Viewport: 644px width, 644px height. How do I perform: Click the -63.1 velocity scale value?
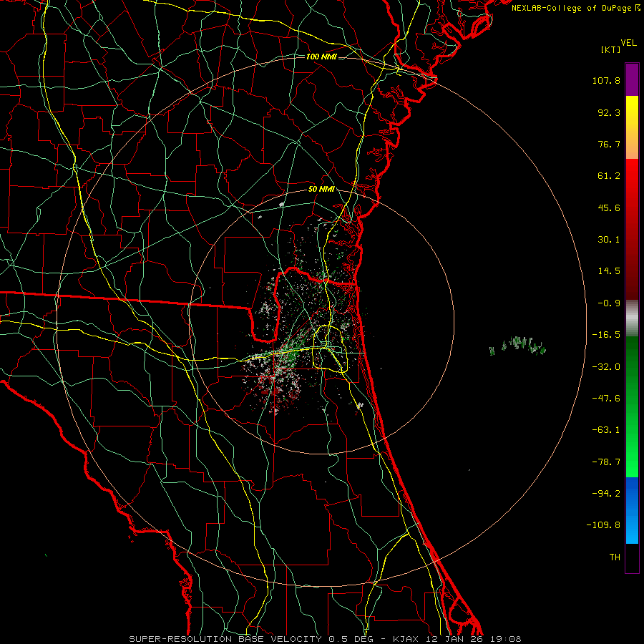[606, 430]
